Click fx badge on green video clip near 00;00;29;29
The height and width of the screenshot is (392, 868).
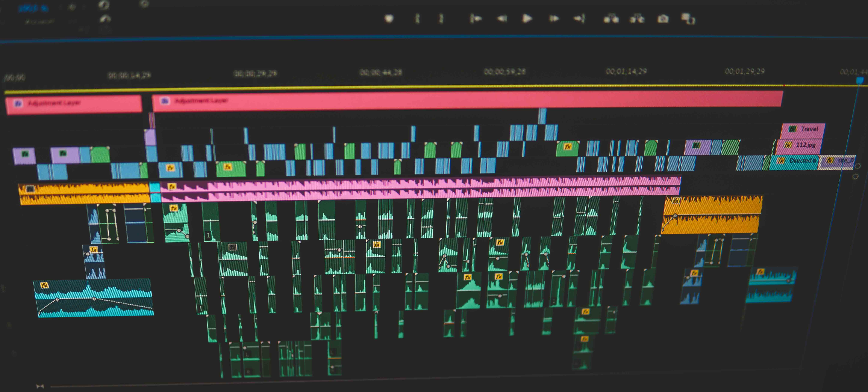228,167
